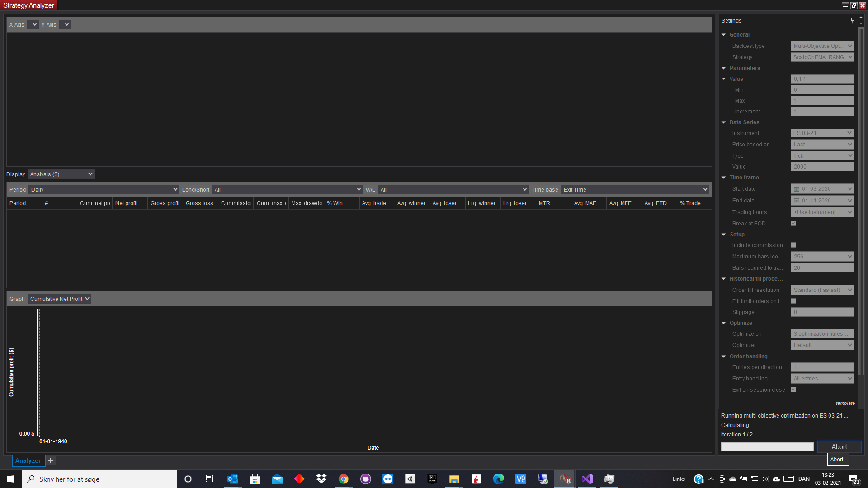
Task: Open the Graph Cumulative Net Profit dropdown
Action: (x=59, y=299)
